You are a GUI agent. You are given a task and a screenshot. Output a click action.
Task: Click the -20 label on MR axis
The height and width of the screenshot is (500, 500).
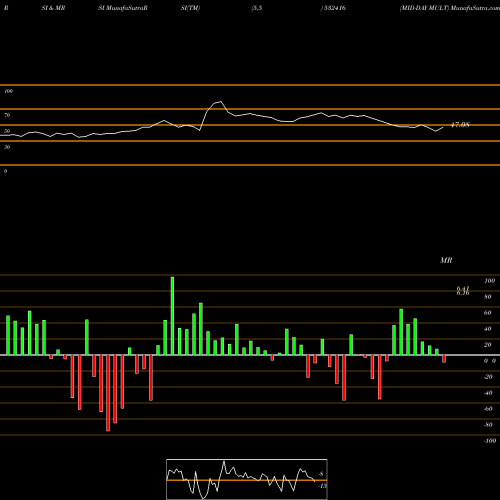click(488, 377)
